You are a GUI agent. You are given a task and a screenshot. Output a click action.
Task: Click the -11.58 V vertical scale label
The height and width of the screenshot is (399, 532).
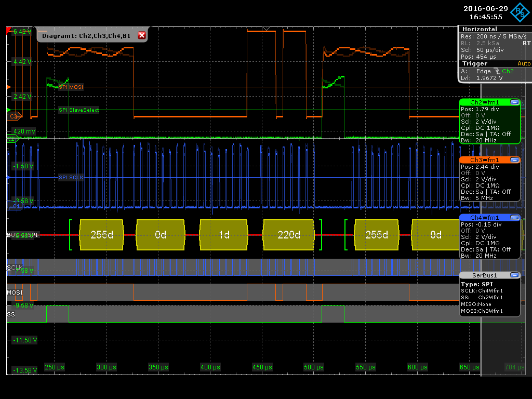click(x=25, y=340)
